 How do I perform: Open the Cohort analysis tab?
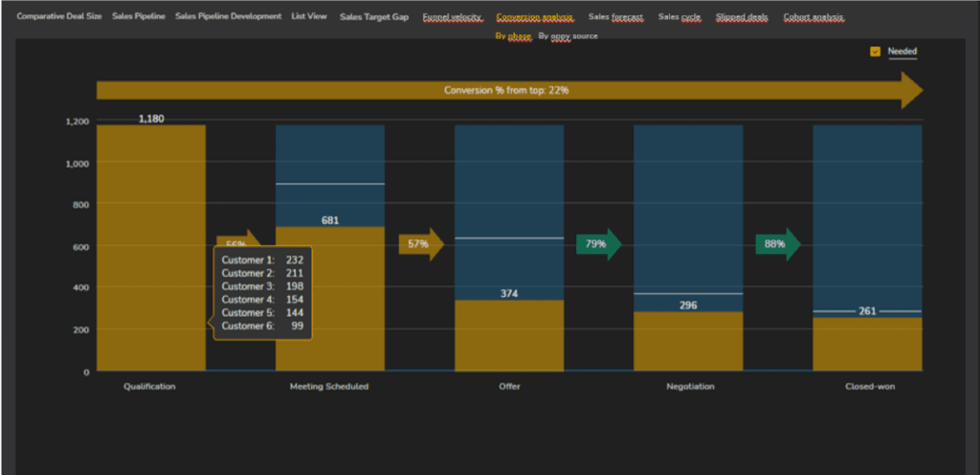[x=813, y=17]
